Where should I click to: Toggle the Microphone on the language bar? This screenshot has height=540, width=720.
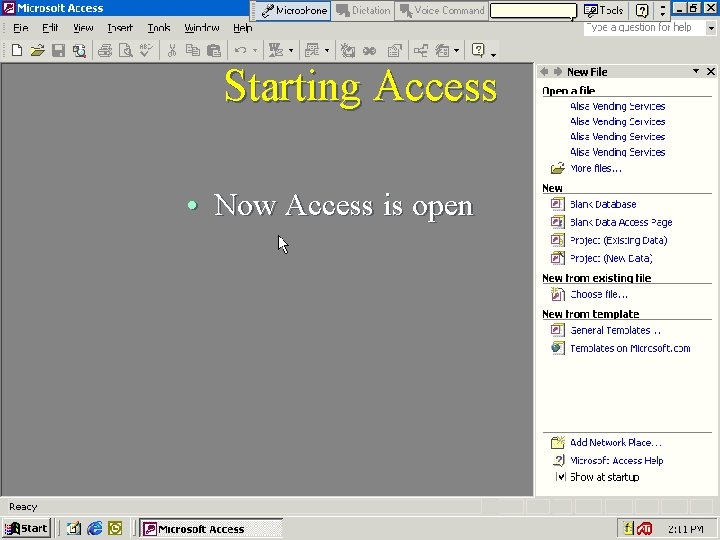point(294,11)
